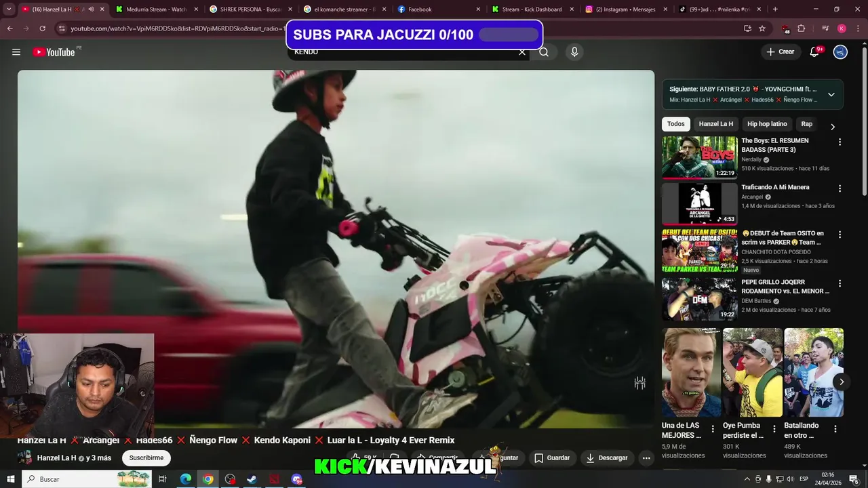868x488 pixels.
Task: Open the tab search dropdown arrow
Action: (8, 9)
